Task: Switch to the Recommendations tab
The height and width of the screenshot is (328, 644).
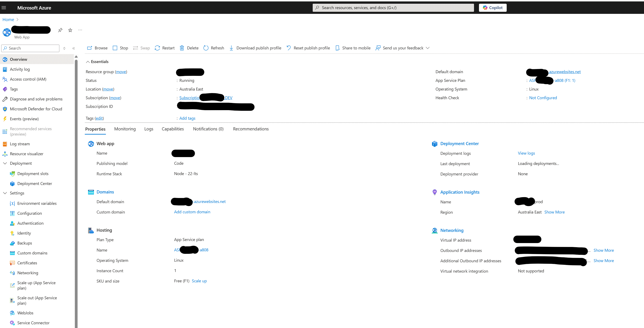Action: [x=251, y=129]
